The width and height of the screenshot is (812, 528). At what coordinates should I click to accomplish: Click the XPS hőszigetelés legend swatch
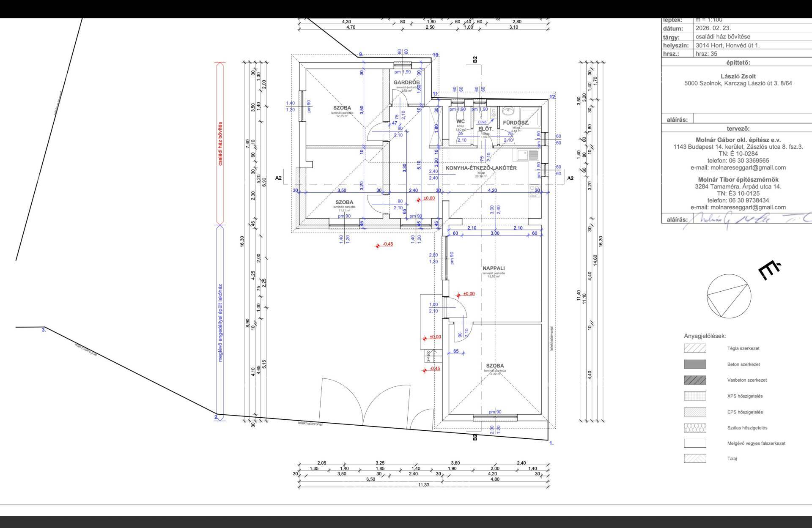(695, 396)
